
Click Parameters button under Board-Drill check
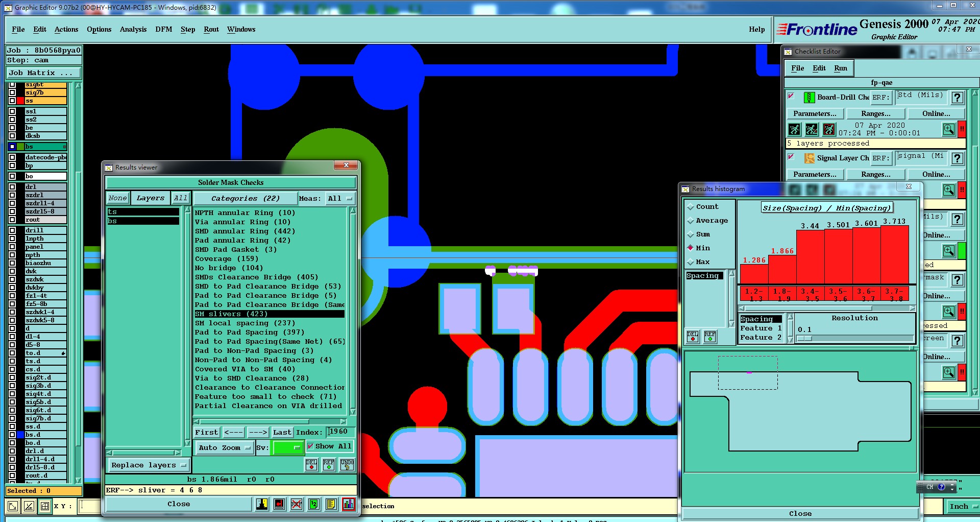815,113
